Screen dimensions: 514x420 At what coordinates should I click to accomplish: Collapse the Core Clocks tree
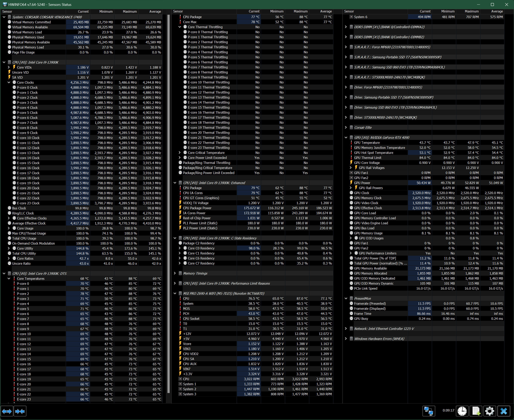pyautogui.click(x=9, y=82)
